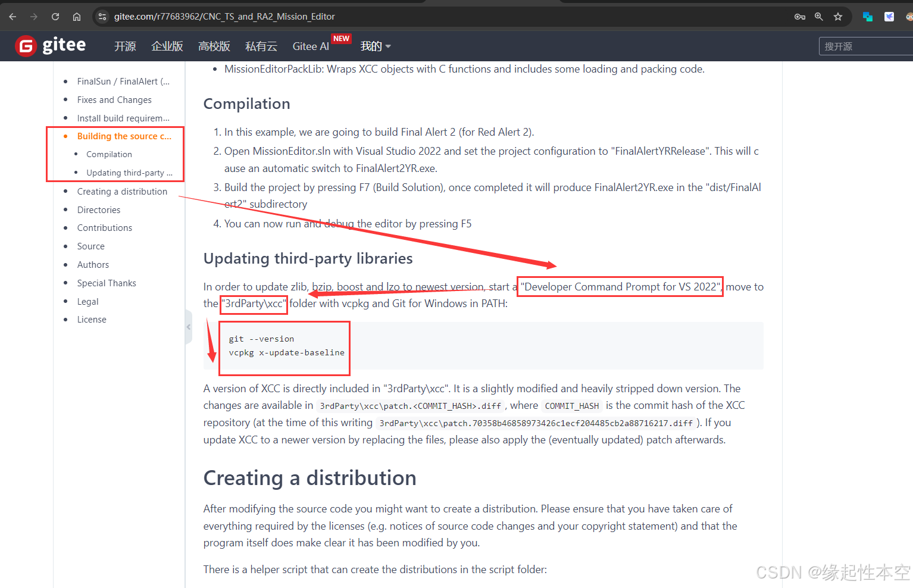913x588 pixels.
Task: Jump to License section
Action: 92,320
